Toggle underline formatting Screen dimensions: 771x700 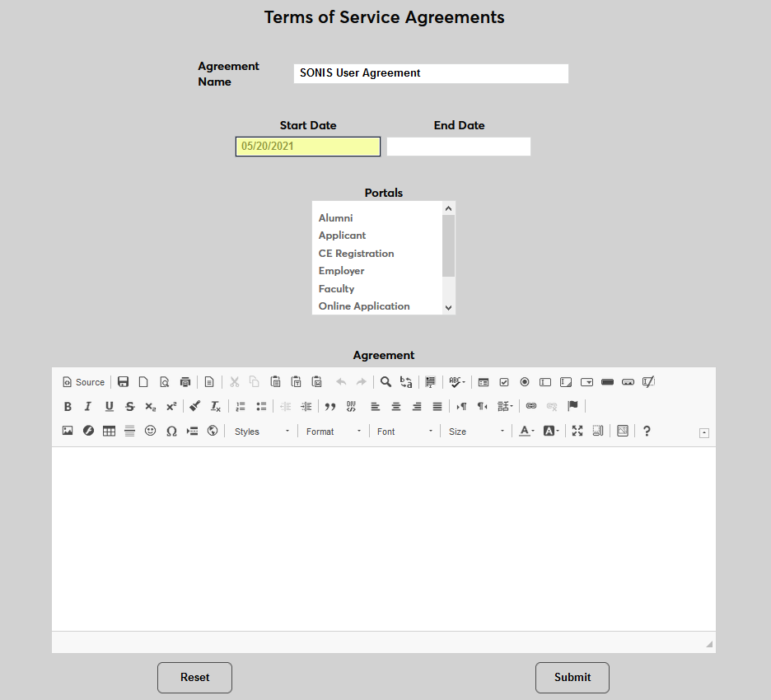coord(108,405)
